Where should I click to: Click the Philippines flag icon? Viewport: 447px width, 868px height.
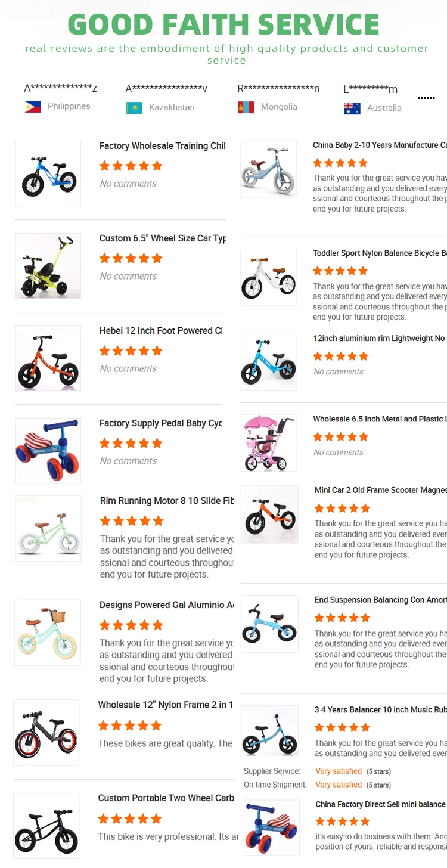(x=33, y=107)
